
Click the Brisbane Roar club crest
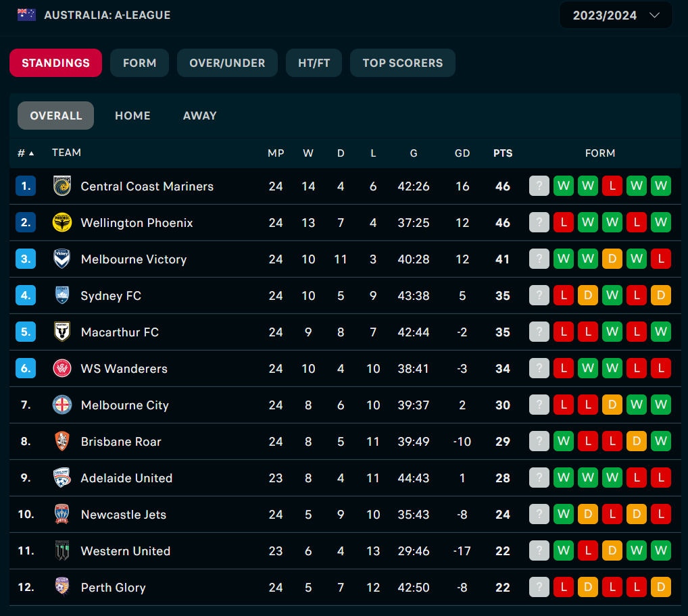[62, 442]
